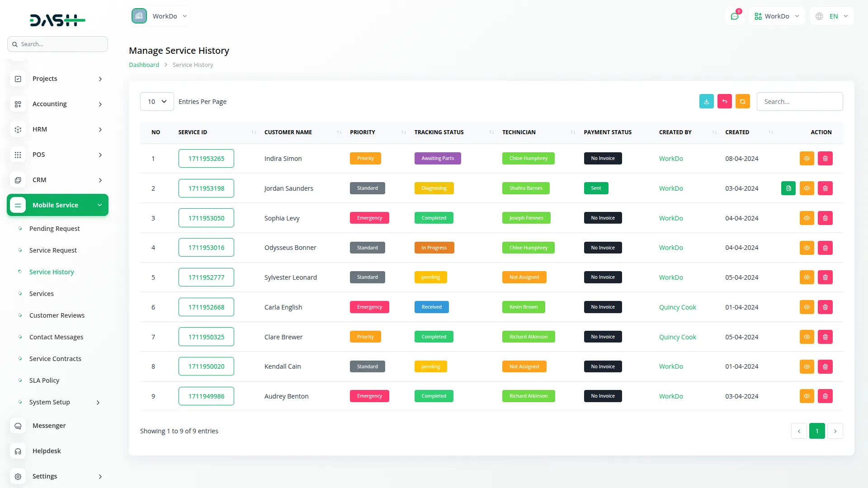Open the CRM module icon in the sidebar
Image resolution: width=868 pixels, height=488 pixels.
(18, 180)
